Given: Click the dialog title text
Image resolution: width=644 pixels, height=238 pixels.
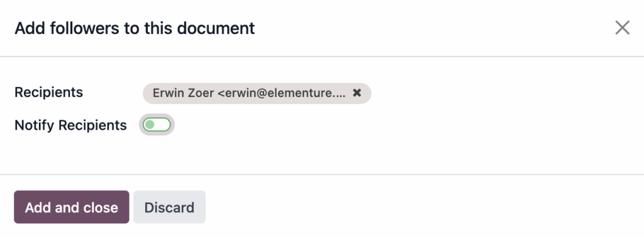Looking at the screenshot, I should (x=135, y=28).
